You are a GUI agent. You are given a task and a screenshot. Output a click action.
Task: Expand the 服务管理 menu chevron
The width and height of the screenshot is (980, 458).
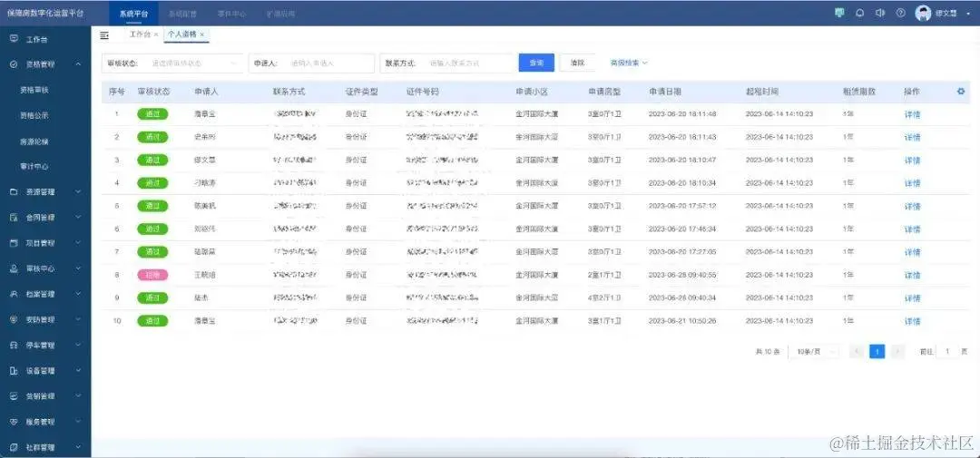pyautogui.click(x=78, y=422)
